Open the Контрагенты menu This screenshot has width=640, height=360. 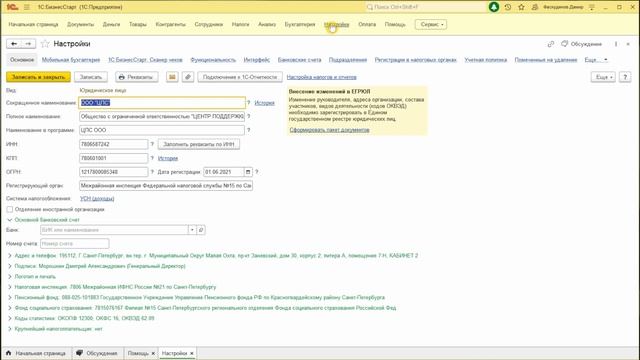(x=171, y=24)
